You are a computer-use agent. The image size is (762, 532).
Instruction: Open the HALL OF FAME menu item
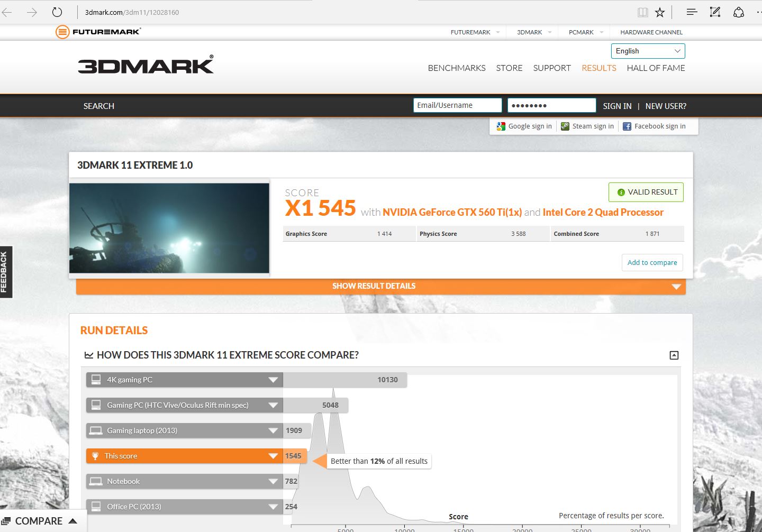tap(656, 68)
